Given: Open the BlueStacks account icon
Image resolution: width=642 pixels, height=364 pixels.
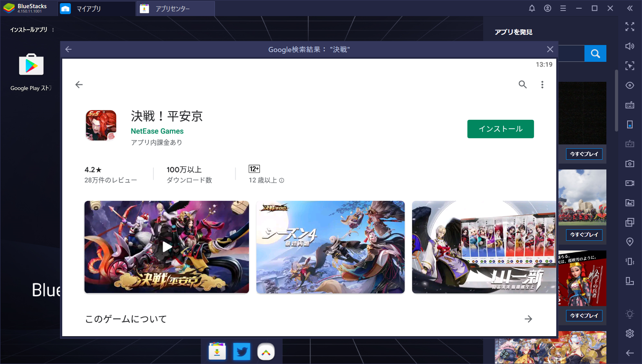Looking at the screenshot, I should coord(548,8).
